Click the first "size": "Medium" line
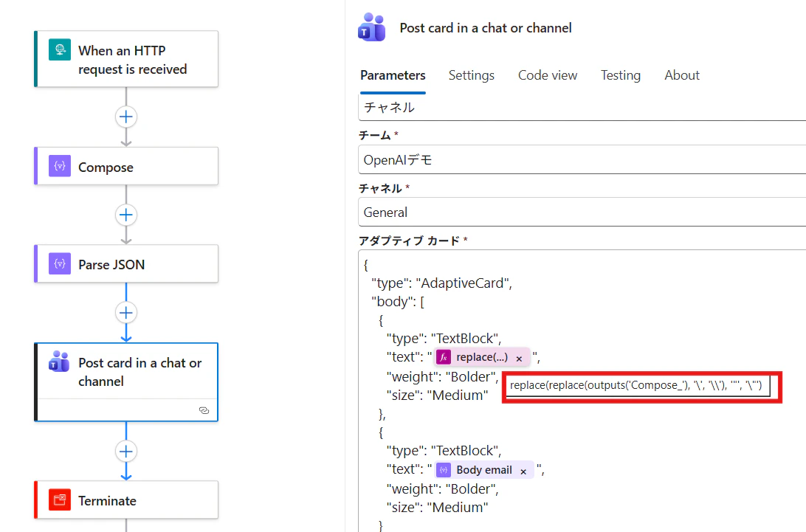This screenshot has width=806, height=532. coord(438,395)
